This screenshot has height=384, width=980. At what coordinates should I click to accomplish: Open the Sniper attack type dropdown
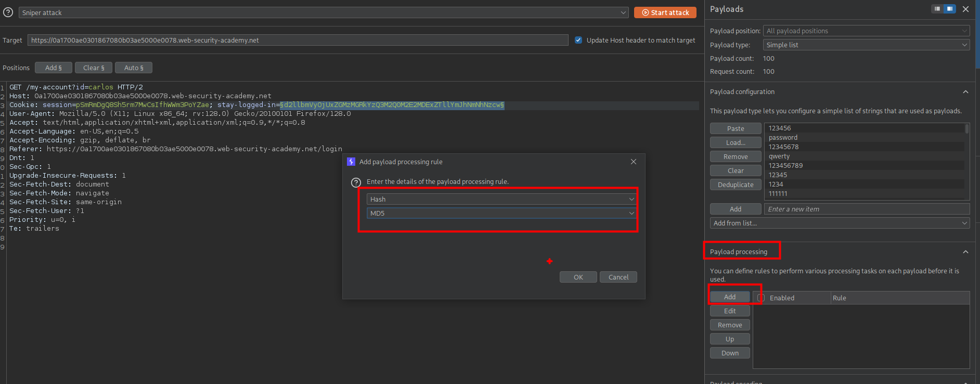324,12
